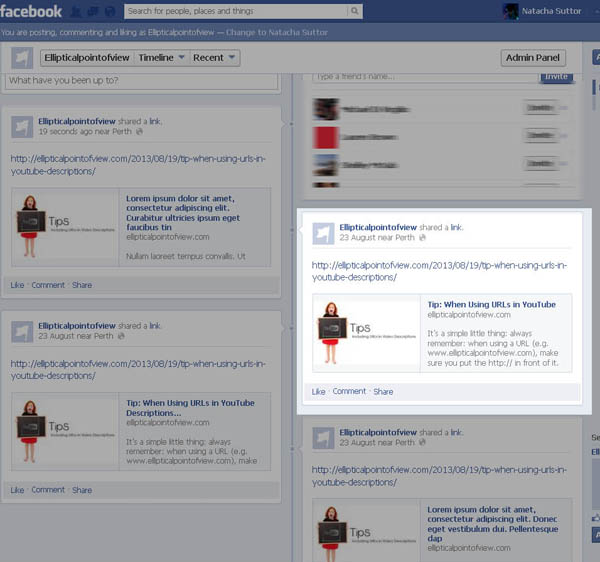Open the 'Lorem ipsum ... Donec eget vestibulum' link title

click(492, 524)
